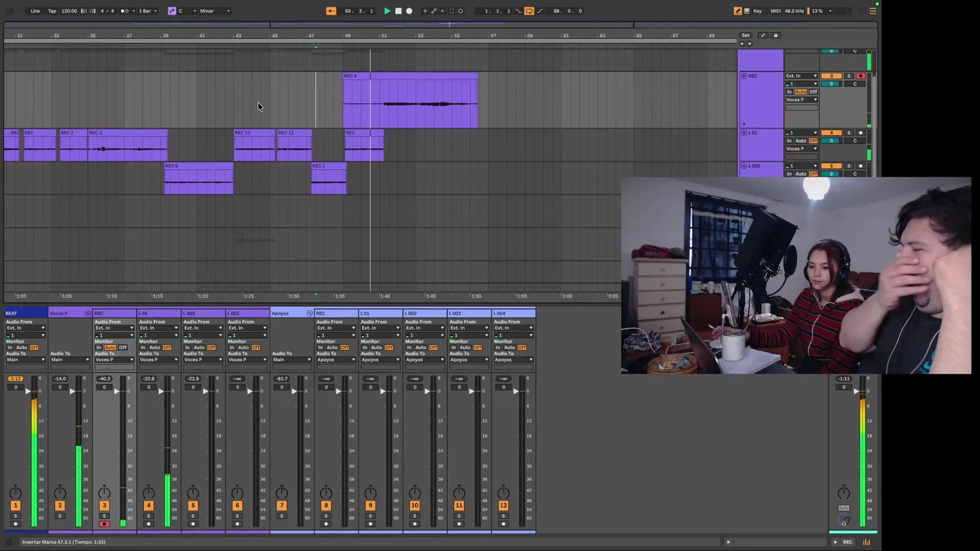Screen dimensions: 980x551
Task: Open BEAT track Audio From dropdown
Action: coord(25,328)
